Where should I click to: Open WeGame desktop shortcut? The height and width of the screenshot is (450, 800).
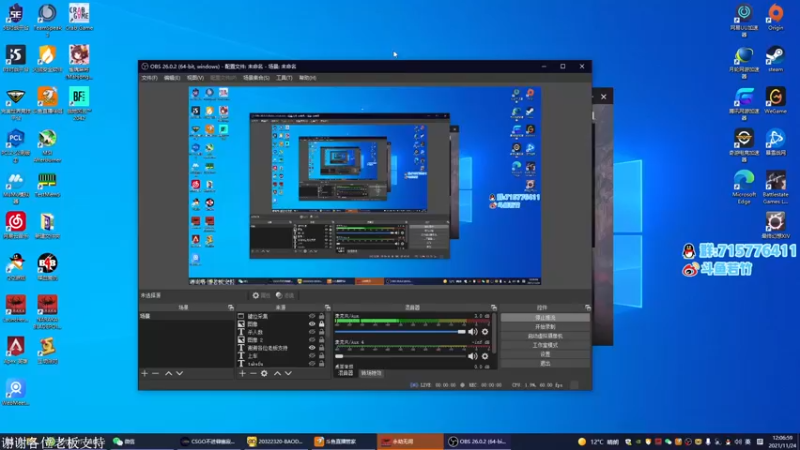[x=775, y=100]
